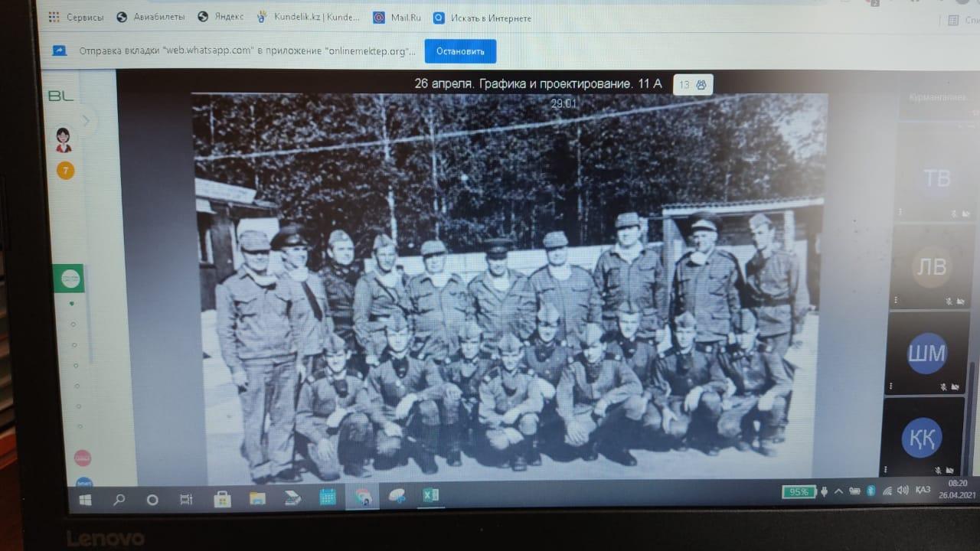Open the Excel app from the taskbar

pyautogui.click(x=430, y=496)
